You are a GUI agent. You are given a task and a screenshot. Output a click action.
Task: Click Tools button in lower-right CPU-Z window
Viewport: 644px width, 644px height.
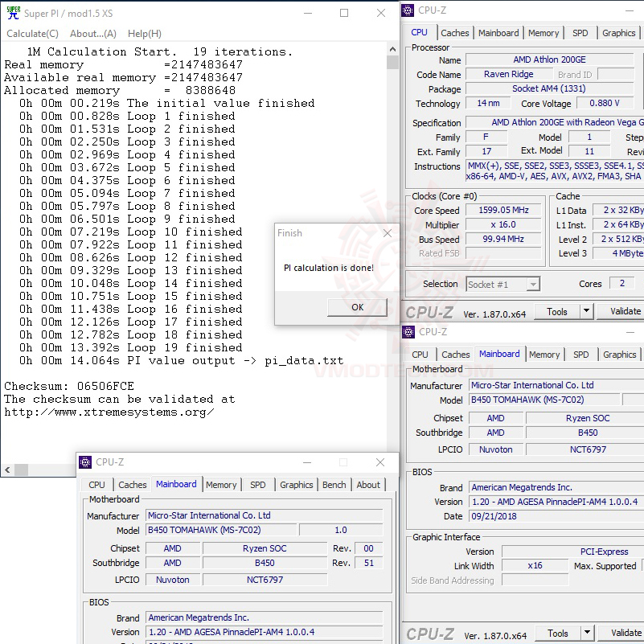point(558,634)
